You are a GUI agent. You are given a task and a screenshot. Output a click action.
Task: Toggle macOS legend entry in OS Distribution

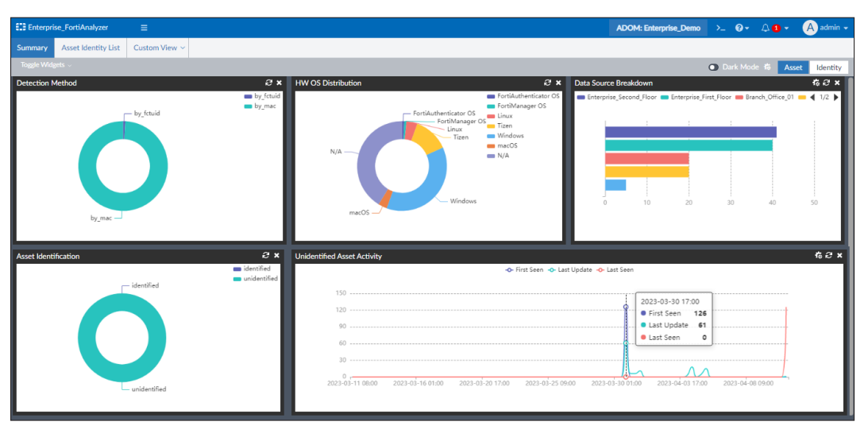click(x=502, y=146)
